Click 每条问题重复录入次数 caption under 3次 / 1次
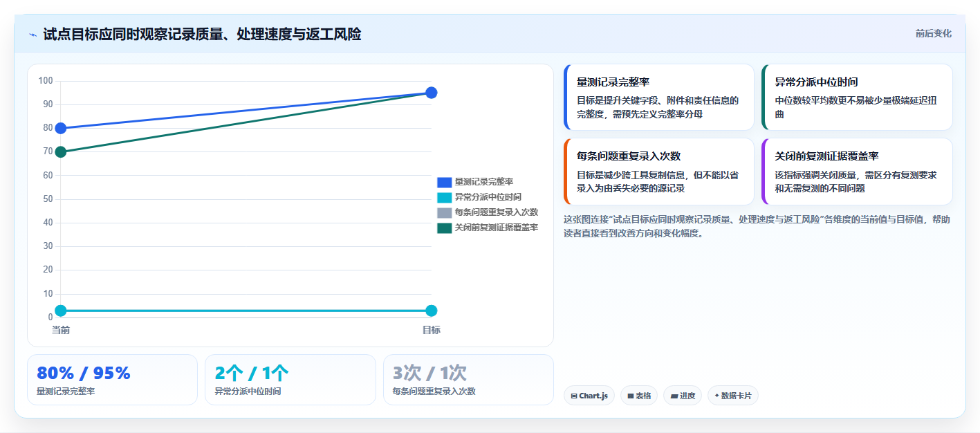The image size is (980, 433). pos(434,391)
